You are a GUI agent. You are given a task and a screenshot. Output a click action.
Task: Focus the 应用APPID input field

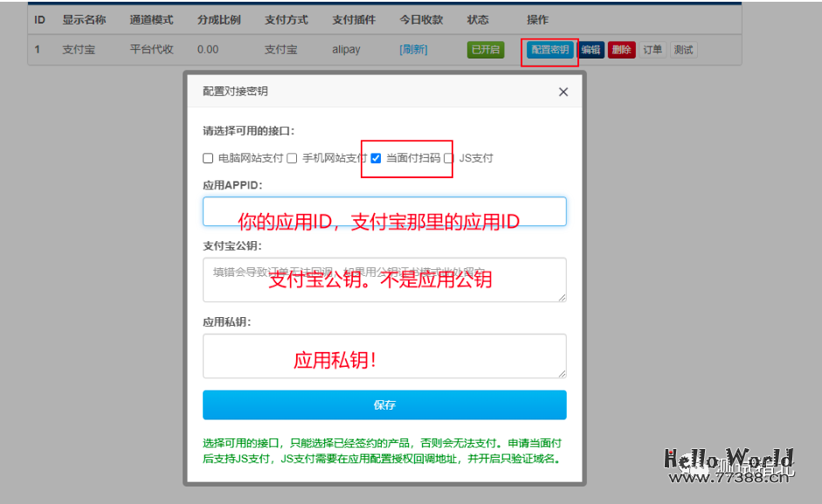click(x=384, y=211)
